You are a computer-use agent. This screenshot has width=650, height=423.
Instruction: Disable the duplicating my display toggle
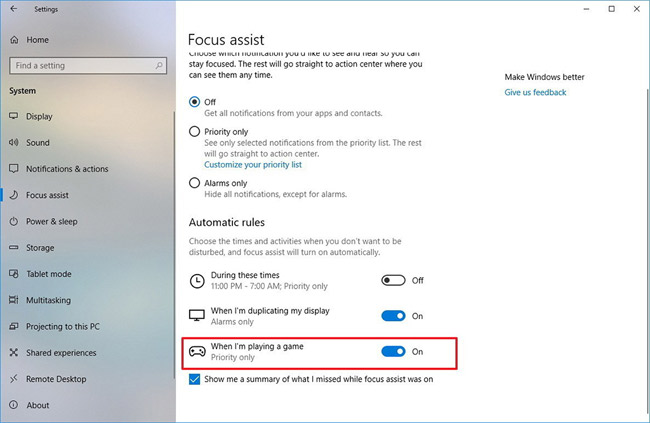(393, 316)
